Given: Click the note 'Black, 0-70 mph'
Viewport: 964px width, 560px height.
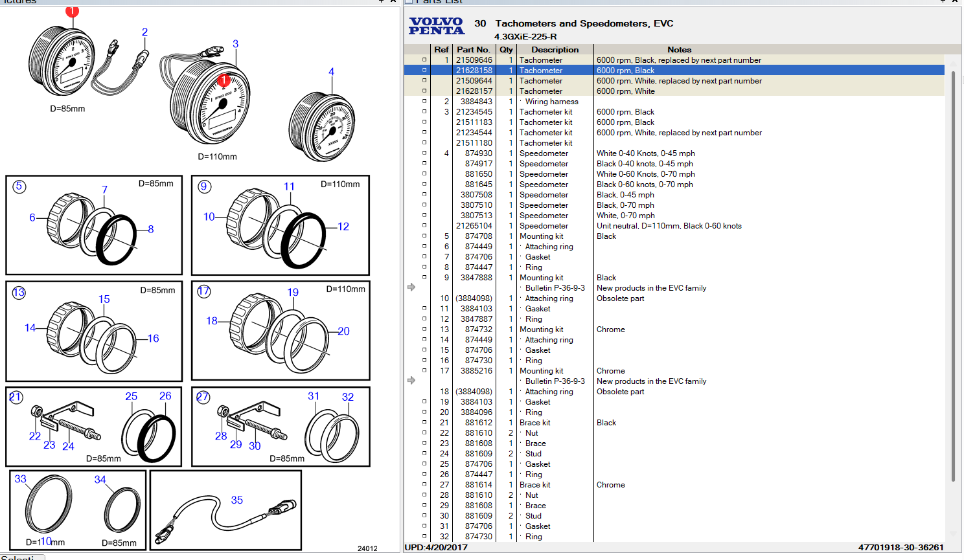Looking at the screenshot, I should (625, 205).
